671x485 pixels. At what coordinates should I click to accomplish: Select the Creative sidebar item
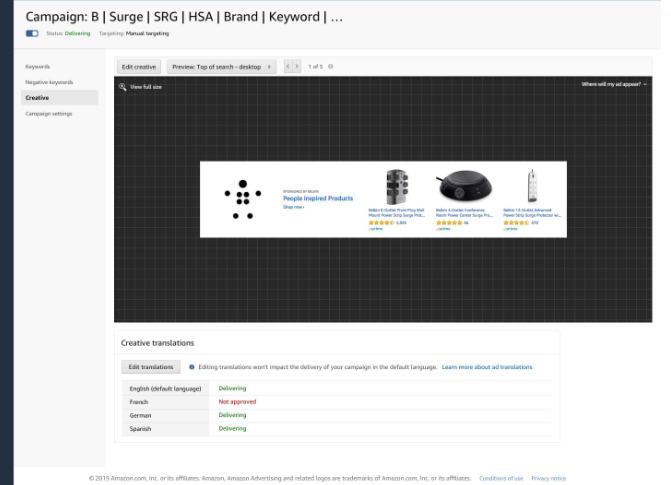pos(59,98)
